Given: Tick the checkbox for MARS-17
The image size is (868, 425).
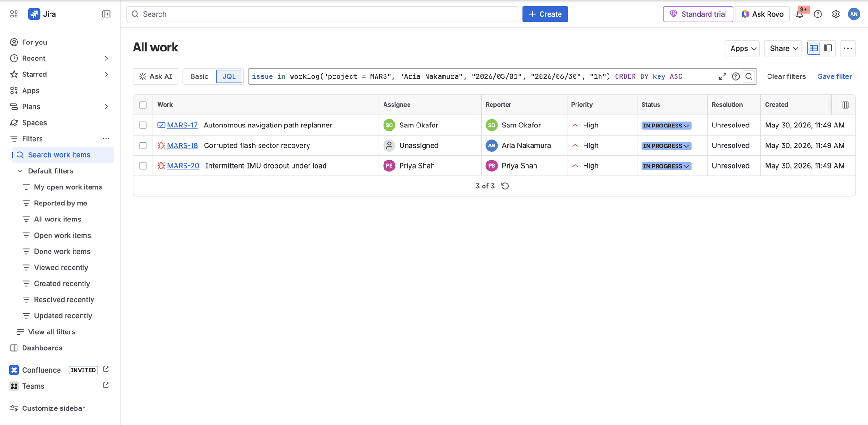Looking at the screenshot, I should point(143,125).
